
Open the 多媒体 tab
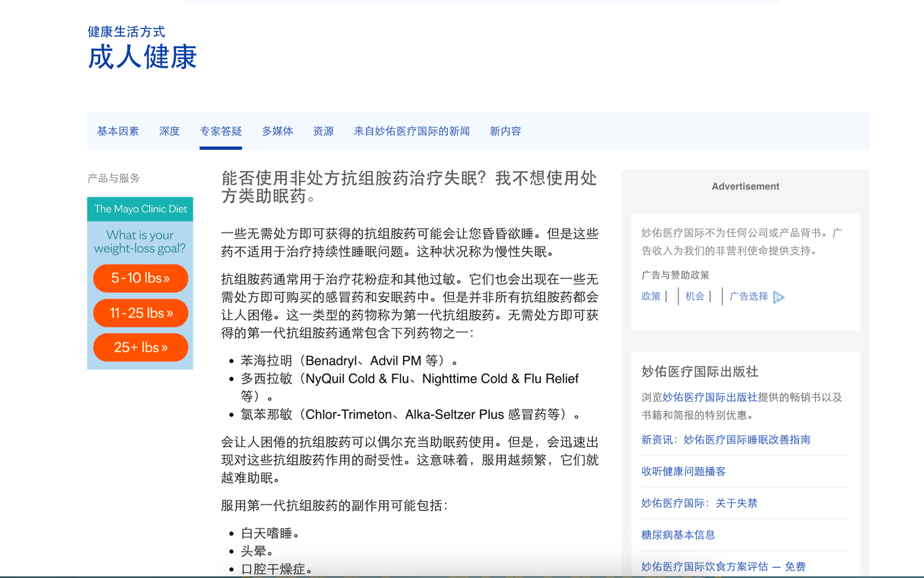(x=277, y=131)
